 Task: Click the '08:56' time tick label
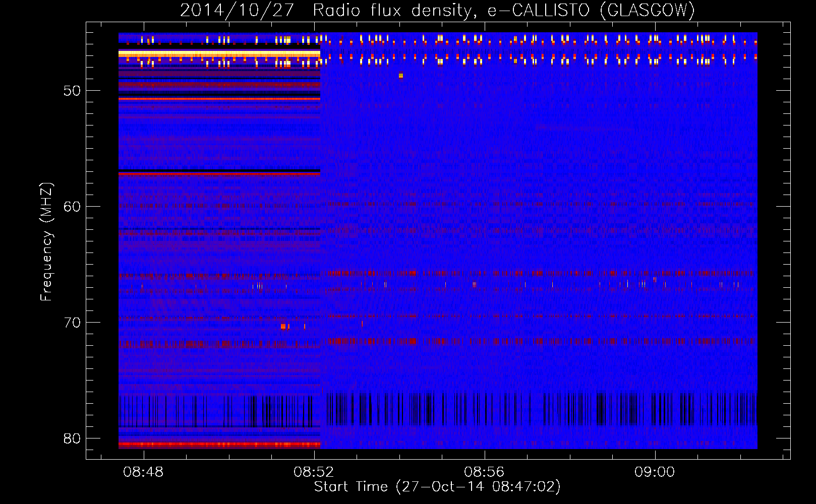pyautogui.click(x=484, y=472)
